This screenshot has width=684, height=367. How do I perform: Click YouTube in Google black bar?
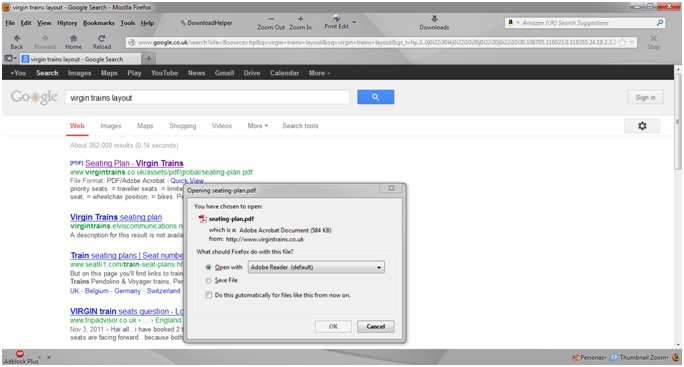(164, 73)
